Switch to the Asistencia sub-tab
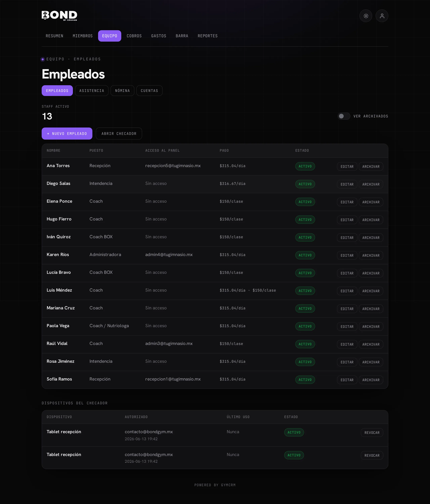Screen dimensions: 430x504 point(92,90)
